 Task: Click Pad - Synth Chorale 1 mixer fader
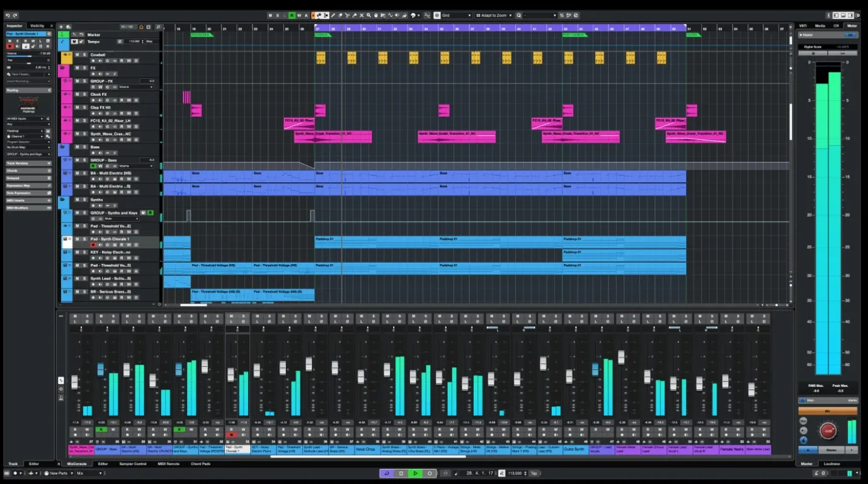click(231, 374)
